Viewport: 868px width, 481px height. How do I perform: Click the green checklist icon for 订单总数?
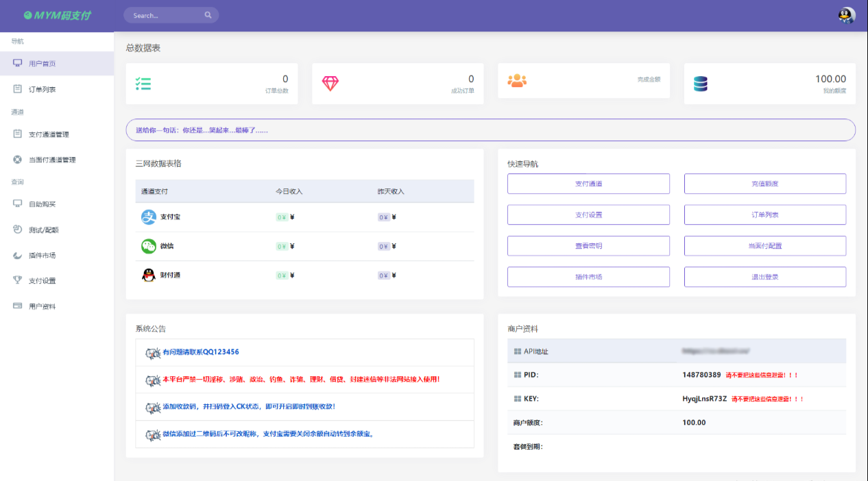click(143, 84)
